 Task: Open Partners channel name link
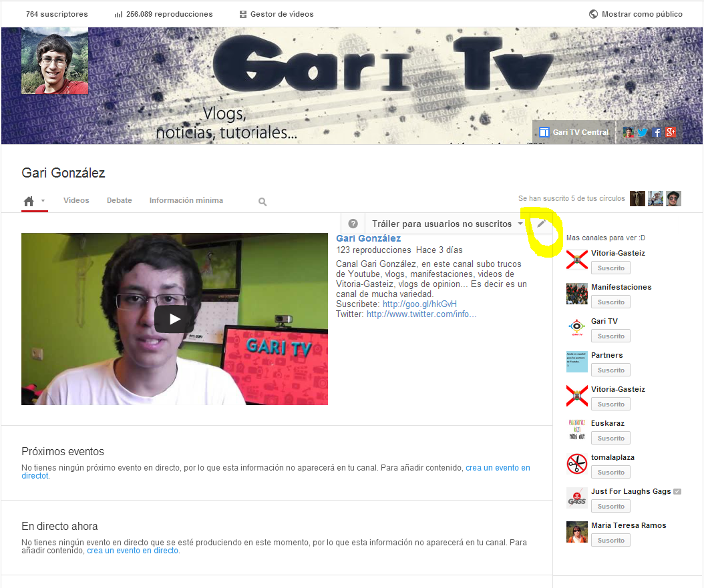[607, 355]
